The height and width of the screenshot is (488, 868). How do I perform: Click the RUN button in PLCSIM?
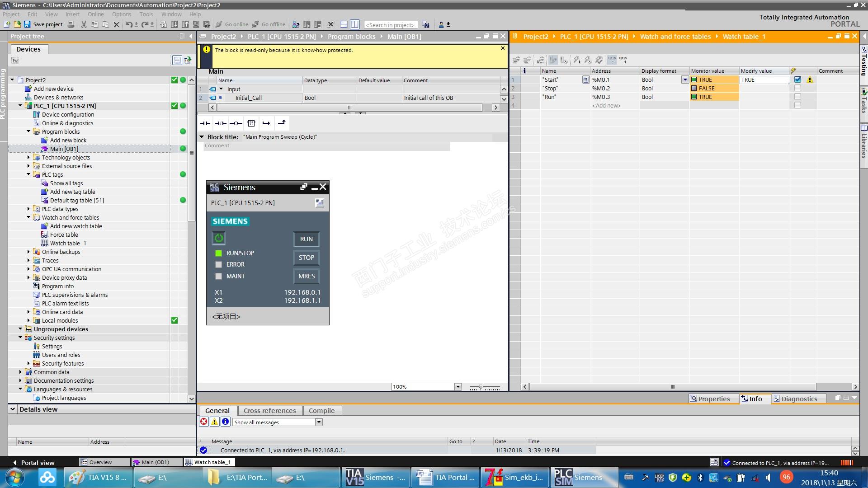pos(306,239)
